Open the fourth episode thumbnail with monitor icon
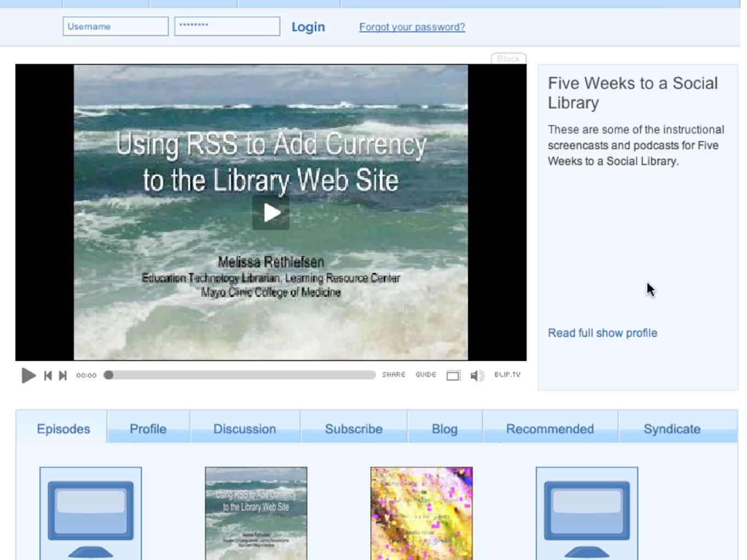This screenshot has width=747, height=560. point(587,513)
